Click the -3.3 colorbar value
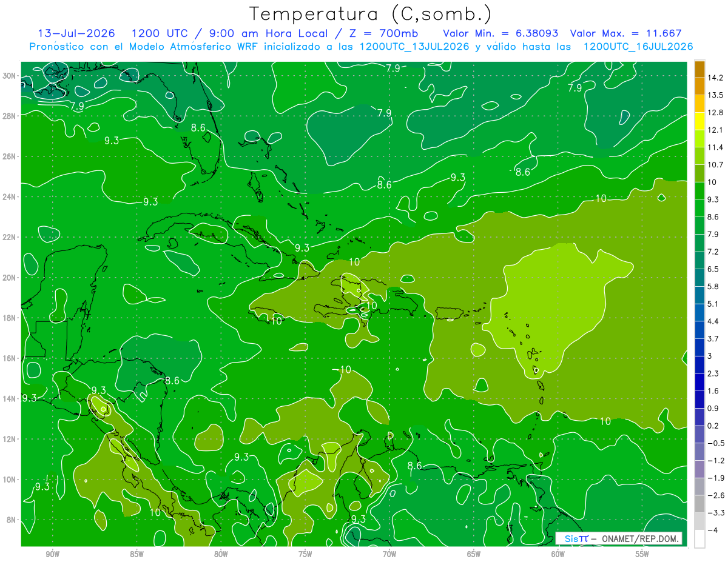The image size is (728, 562). point(716,513)
